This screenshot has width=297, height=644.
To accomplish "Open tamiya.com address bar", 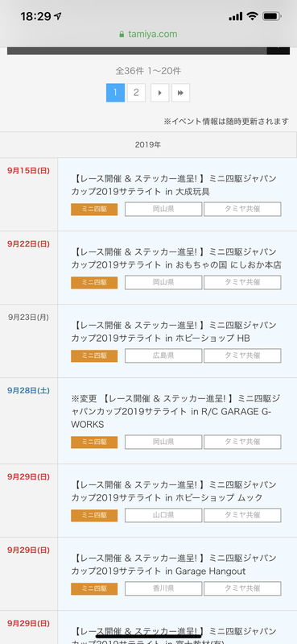I will 148,34.
